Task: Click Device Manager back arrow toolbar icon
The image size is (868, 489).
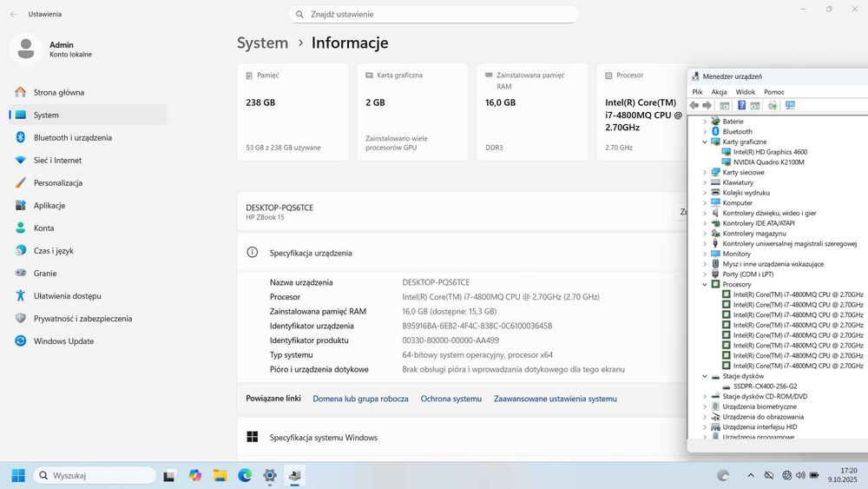Action: (694, 105)
